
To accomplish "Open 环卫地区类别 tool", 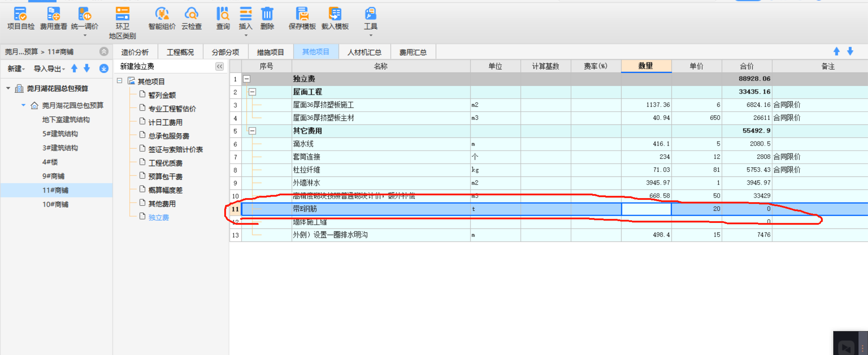I will 122,23.
